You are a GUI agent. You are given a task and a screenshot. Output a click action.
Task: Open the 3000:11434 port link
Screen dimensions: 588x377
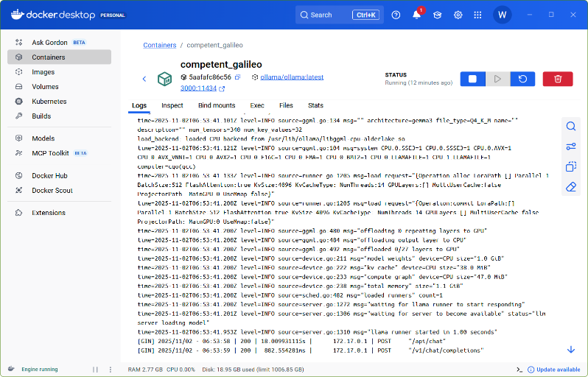click(199, 88)
